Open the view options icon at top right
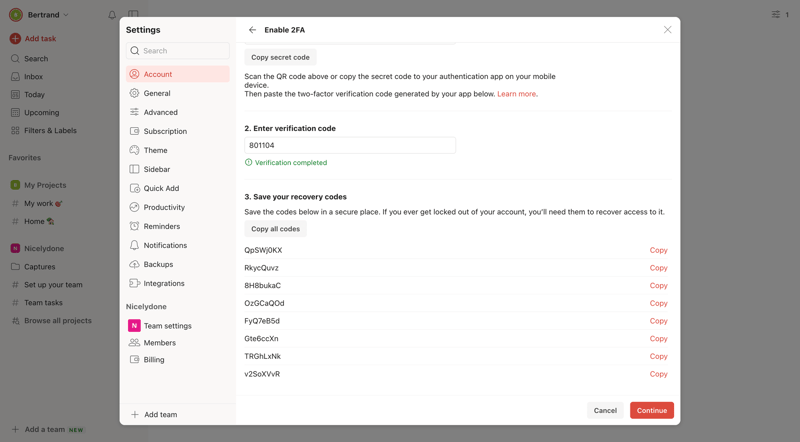This screenshot has width=800, height=442. [x=776, y=14]
